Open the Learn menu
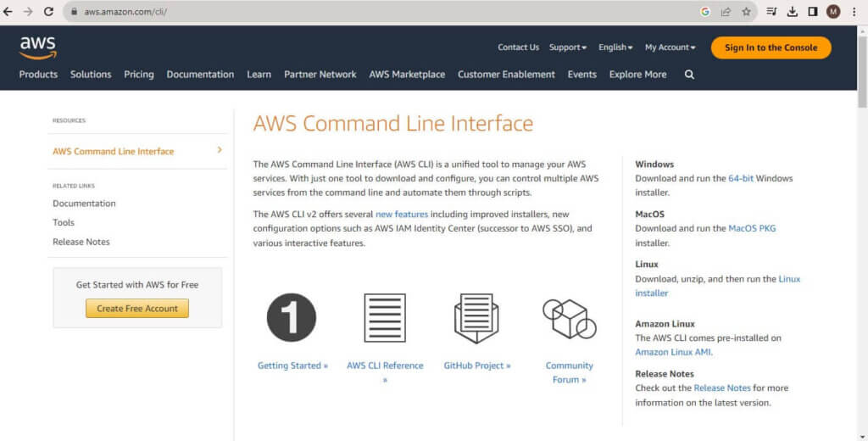The image size is (868, 441). 259,75
